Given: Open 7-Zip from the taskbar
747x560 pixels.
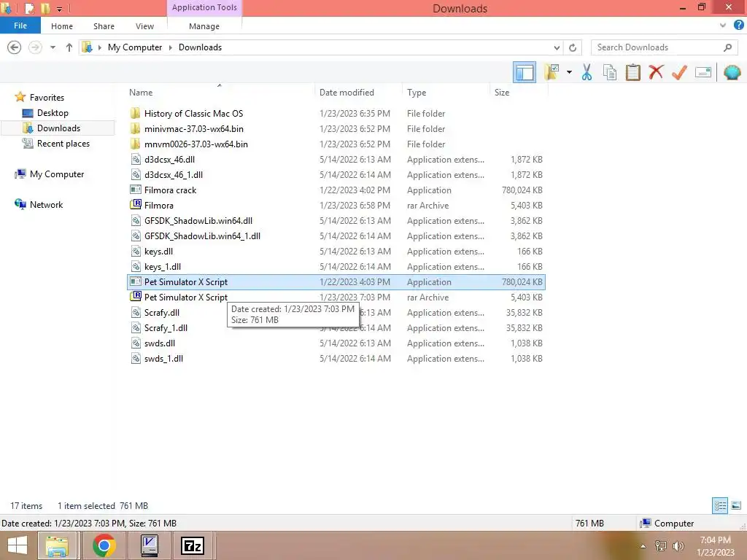Looking at the screenshot, I should coord(193,545).
